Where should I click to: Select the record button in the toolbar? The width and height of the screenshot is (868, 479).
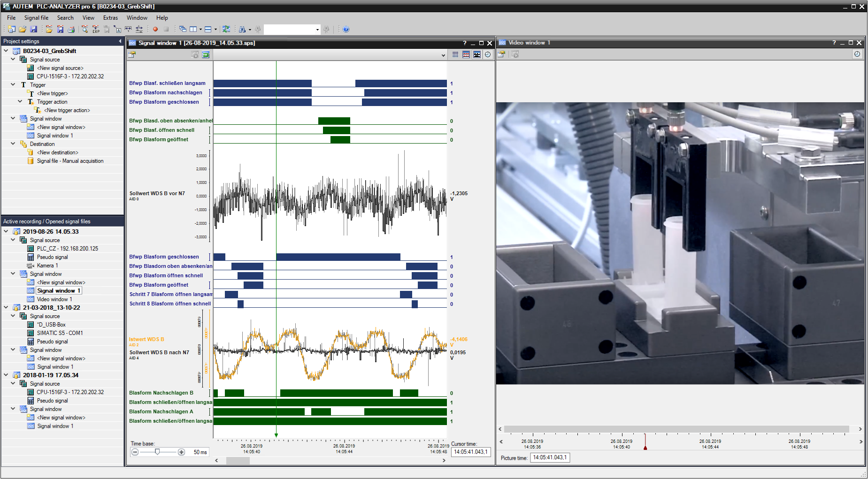click(155, 29)
